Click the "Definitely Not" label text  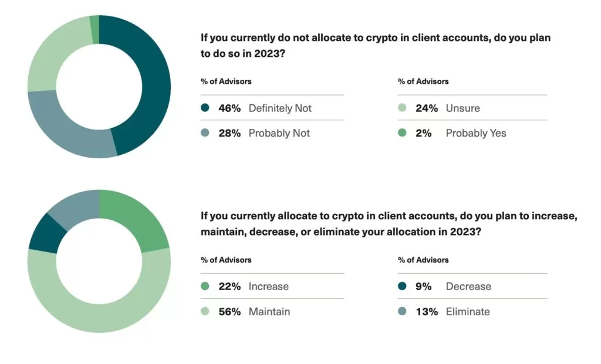[x=280, y=108]
